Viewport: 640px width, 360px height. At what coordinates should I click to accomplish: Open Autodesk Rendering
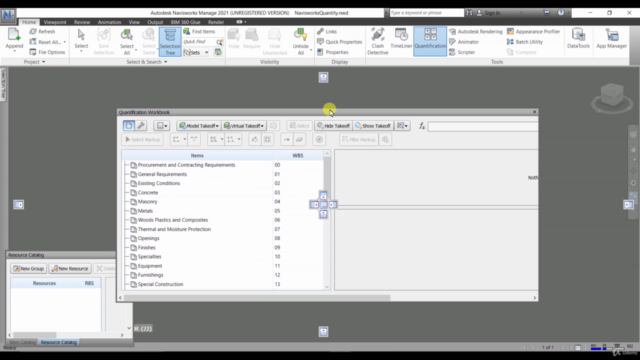pos(476,31)
